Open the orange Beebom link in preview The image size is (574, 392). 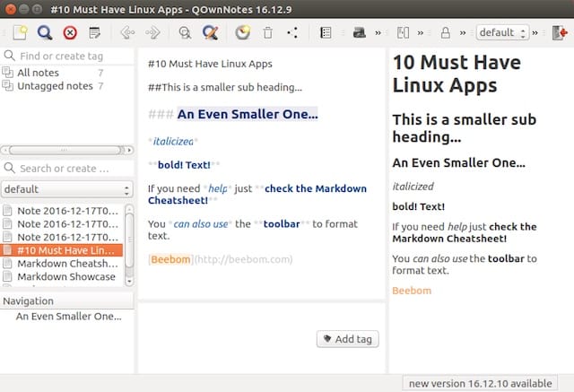[x=412, y=291]
